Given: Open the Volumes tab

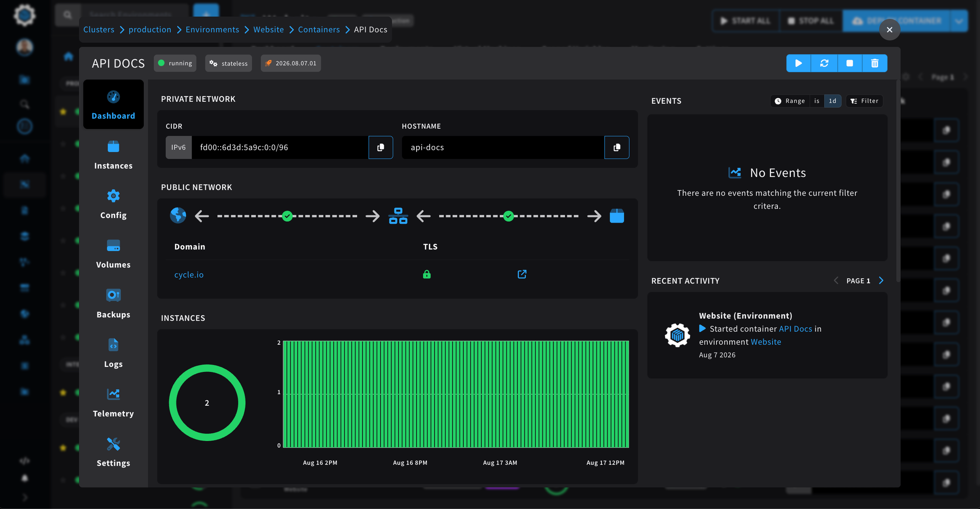Looking at the screenshot, I should 114,254.
